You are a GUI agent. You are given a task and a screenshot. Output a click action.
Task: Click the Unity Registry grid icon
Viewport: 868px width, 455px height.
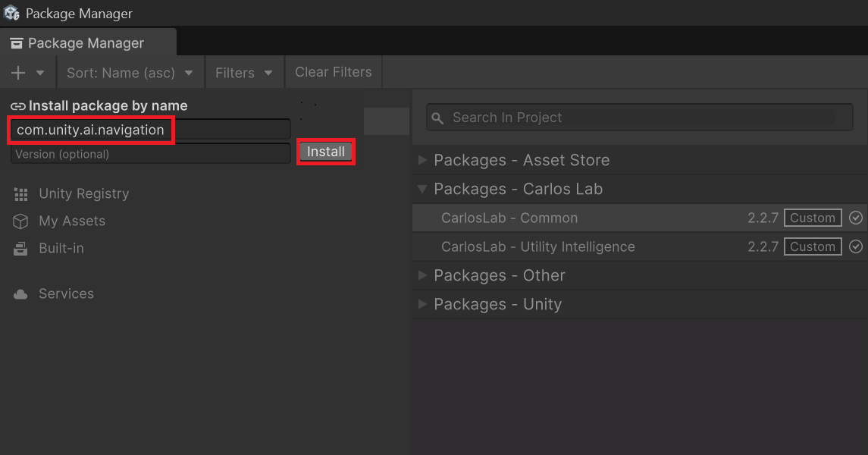point(20,194)
